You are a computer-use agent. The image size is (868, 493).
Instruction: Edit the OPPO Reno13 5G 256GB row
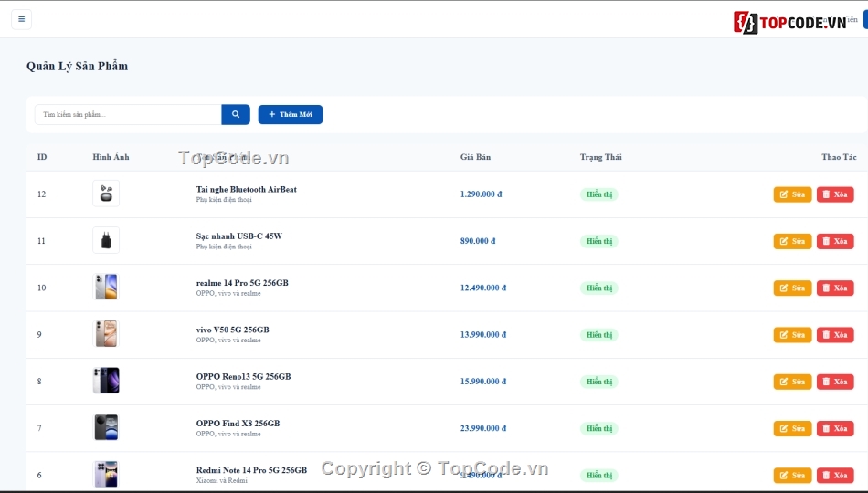pyautogui.click(x=793, y=382)
